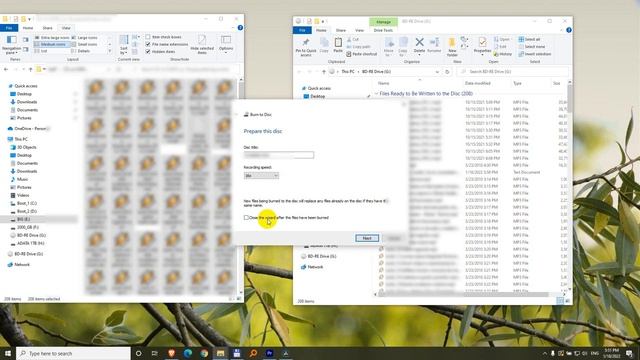Click Invert selection in right window
The height and width of the screenshot is (360, 640).
click(x=535, y=54)
